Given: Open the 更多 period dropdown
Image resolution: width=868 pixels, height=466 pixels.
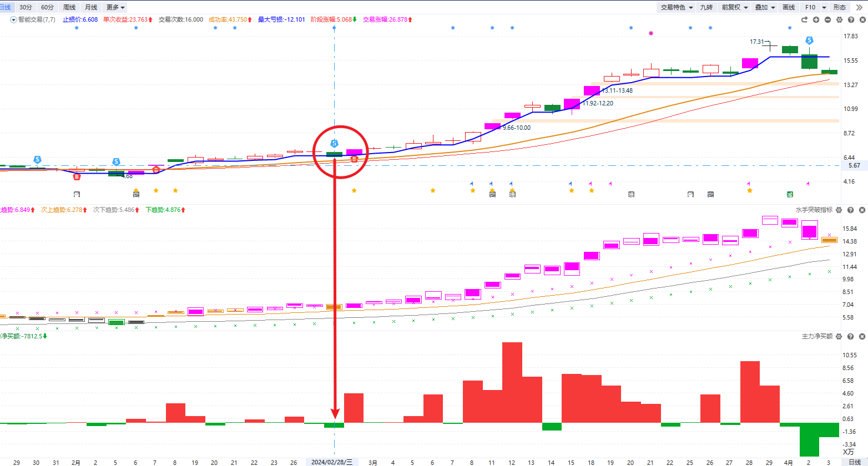Looking at the screenshot, I should [x=115, y=7].
